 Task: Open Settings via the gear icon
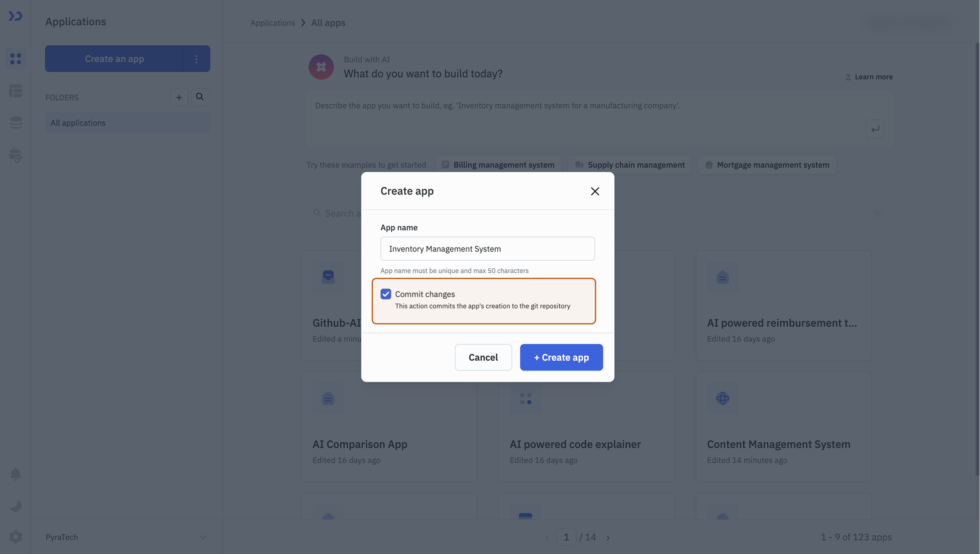[16, 537]
